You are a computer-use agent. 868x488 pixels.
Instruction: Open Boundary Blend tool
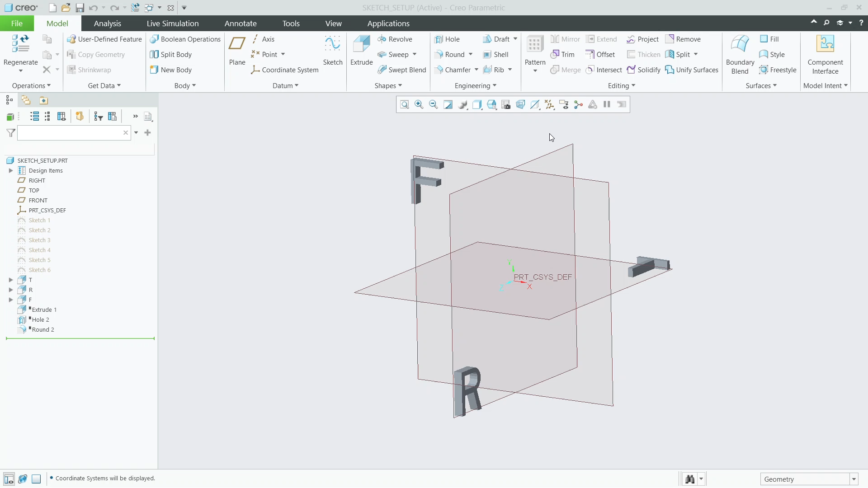pyautogui.click(x=740, y=54)
